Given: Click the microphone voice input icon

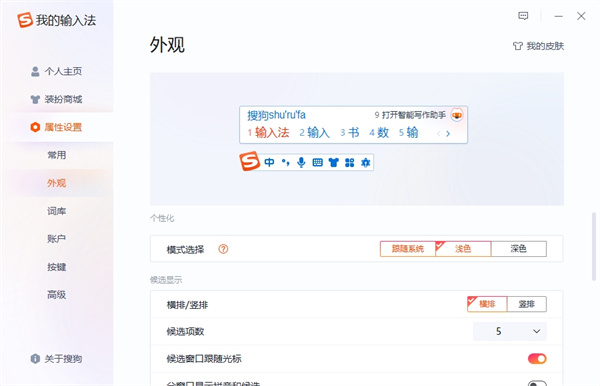Looking at the screenshot, I should pyautogui.click(x=302, y=163).
